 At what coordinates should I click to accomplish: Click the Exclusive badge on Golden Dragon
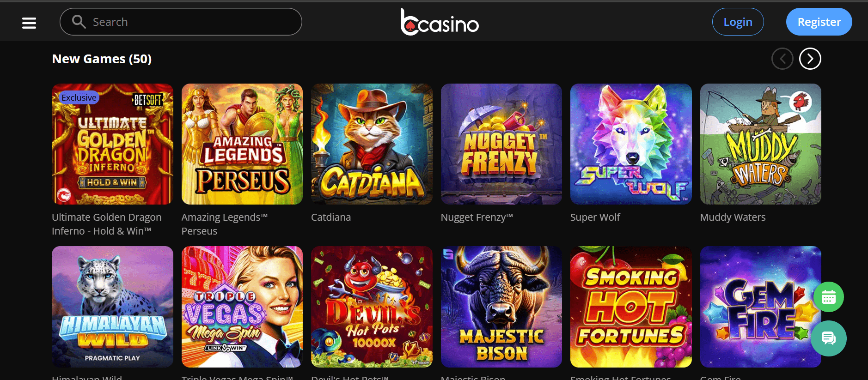click(x=79, y=97)
